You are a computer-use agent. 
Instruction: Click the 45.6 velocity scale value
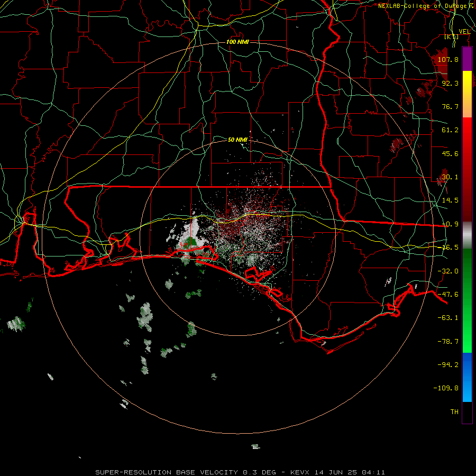coord(450,153)
